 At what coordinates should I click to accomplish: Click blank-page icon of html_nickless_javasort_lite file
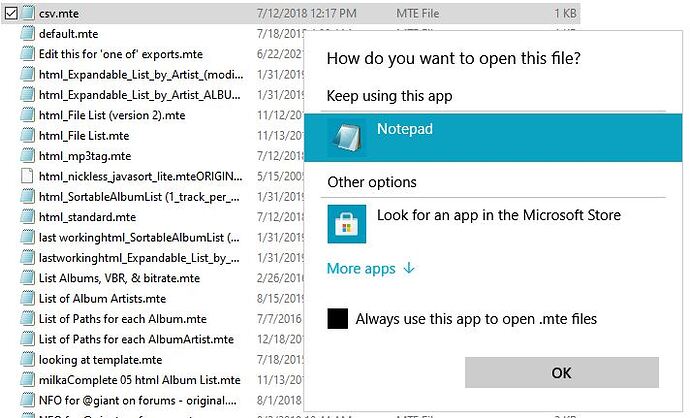pyautogui.click(x=28, y=176)
